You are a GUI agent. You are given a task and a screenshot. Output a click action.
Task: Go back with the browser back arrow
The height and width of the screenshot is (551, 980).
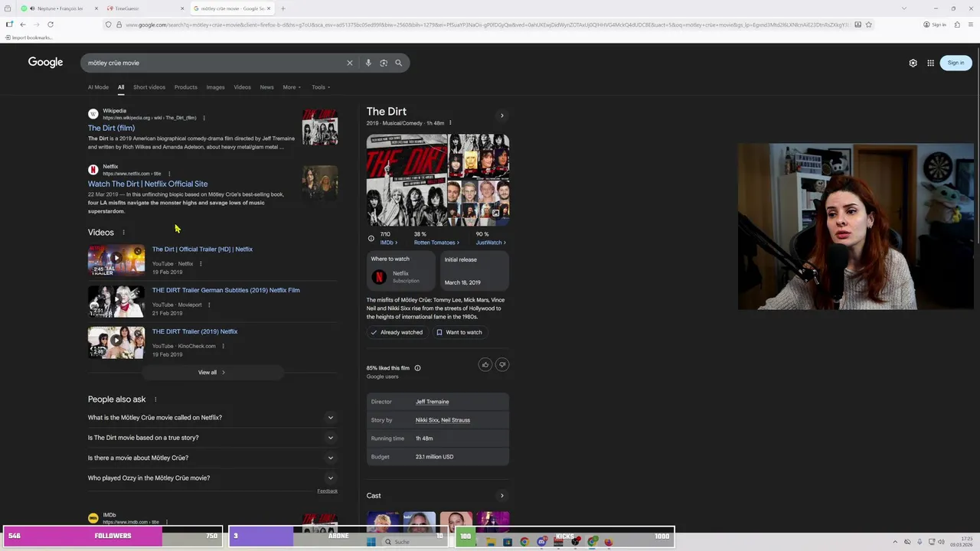pyautogui.click(x=22, y=24)
